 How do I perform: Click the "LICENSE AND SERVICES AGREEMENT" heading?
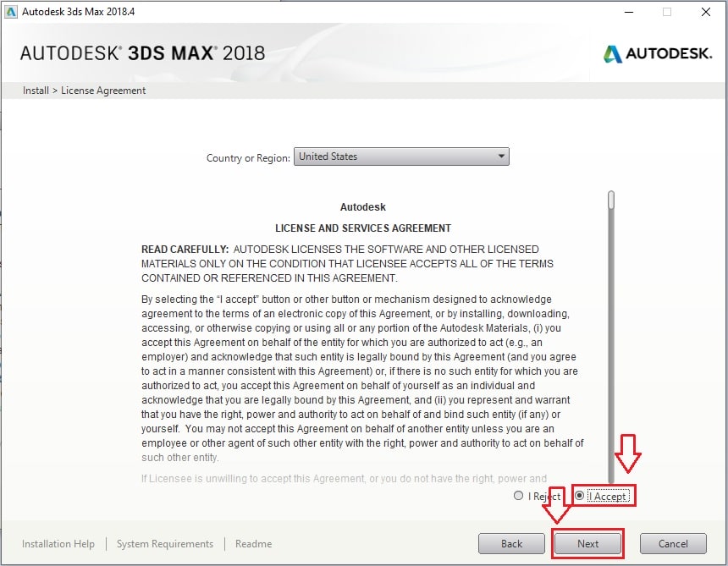coord(363,228)
